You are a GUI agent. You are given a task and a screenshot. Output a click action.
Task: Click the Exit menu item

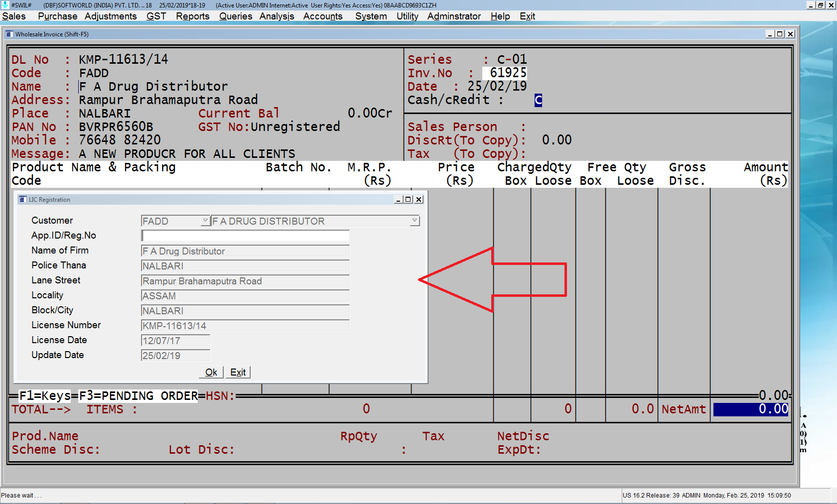point(527,16)
